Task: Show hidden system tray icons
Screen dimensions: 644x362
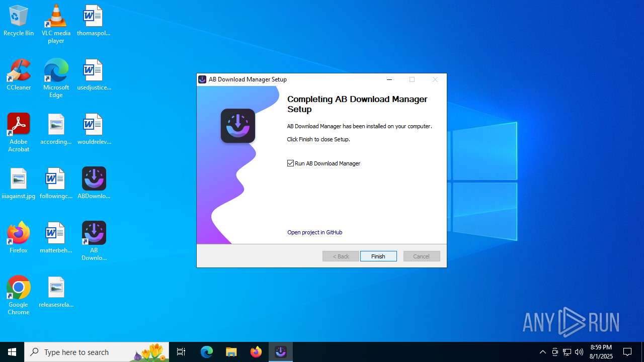Action: point(543,352)
